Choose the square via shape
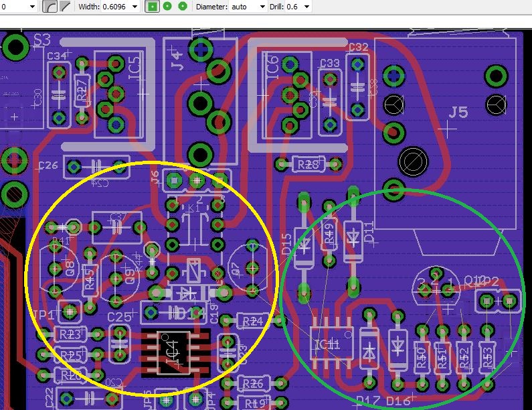 click(x=152, y=6)
